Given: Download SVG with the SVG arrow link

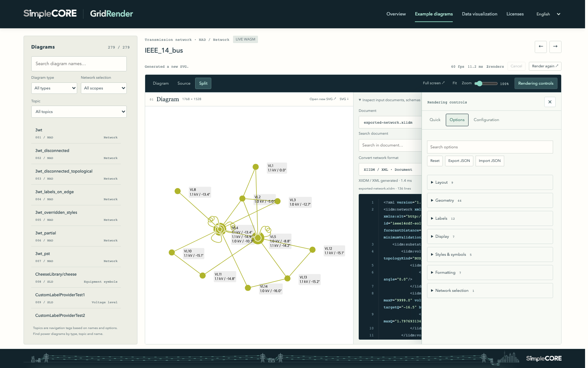Looking at the screenshot, I should point(344,99).
